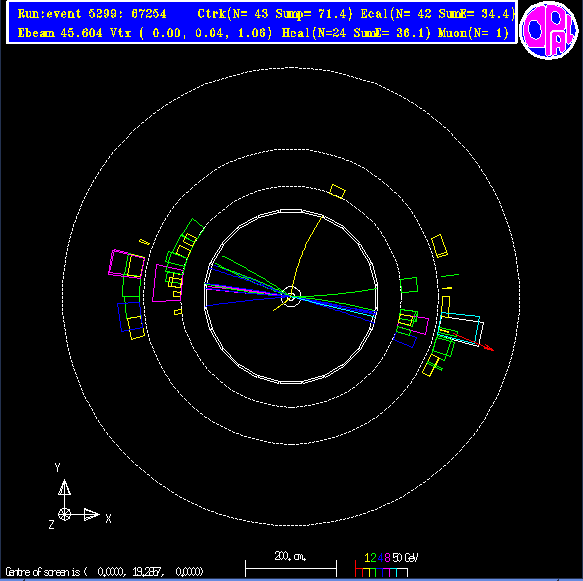Click the Z axis circle symbol
Viewport: 583px width, 581px height.
click(x=64, y=514)
